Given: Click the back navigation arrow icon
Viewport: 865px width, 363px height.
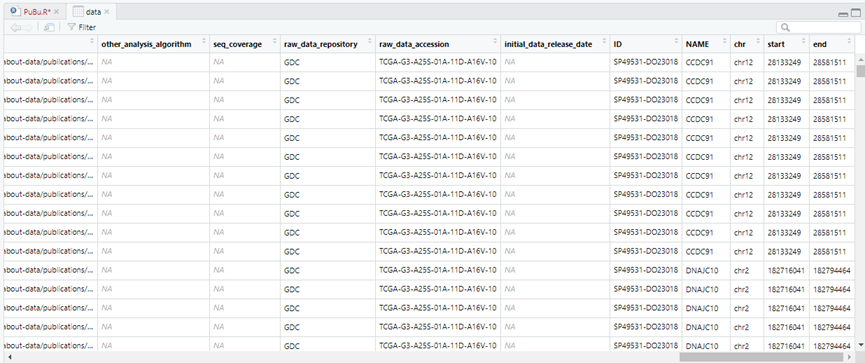Looking at the screenshot, I should (x=15, y=27).
